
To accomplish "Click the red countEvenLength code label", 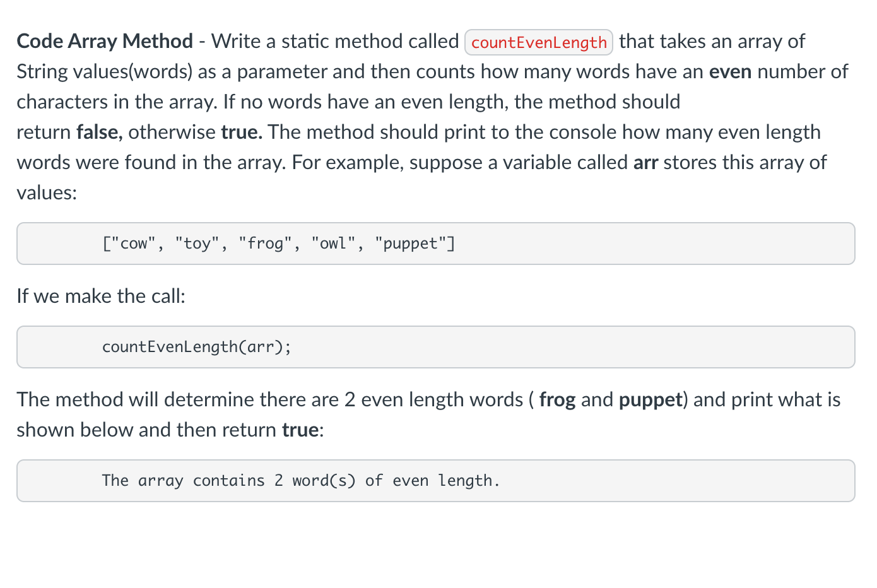I will [x=539, y=42].
